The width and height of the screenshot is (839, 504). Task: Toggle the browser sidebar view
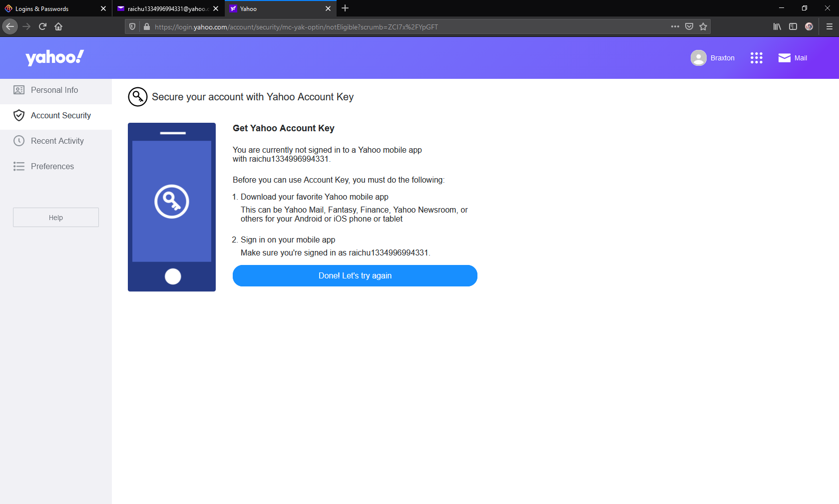tap(793, 26)
